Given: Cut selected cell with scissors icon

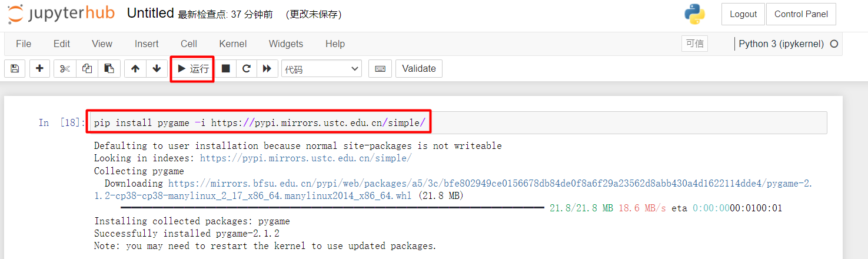Looking at the screenshot, I should pos(65,69).
